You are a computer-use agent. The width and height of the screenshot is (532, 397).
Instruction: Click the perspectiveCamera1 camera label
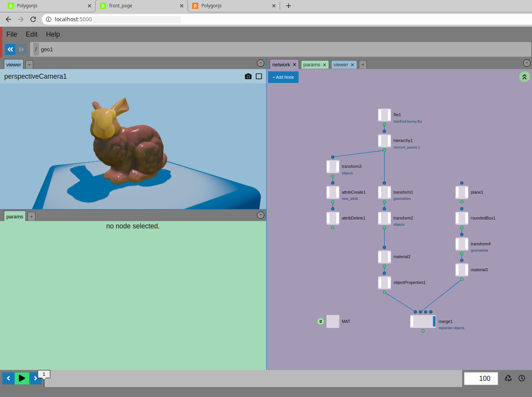(x=35, y=76)
